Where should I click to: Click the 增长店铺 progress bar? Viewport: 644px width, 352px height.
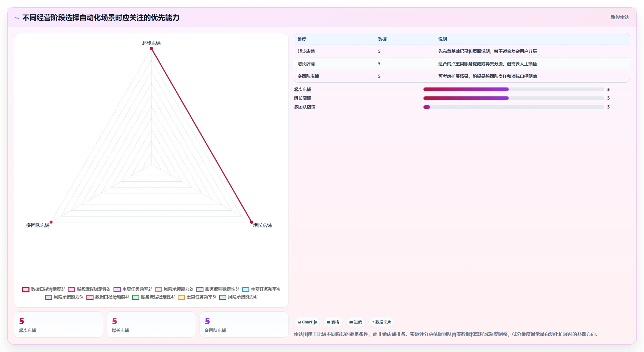[x=514, y=98]
